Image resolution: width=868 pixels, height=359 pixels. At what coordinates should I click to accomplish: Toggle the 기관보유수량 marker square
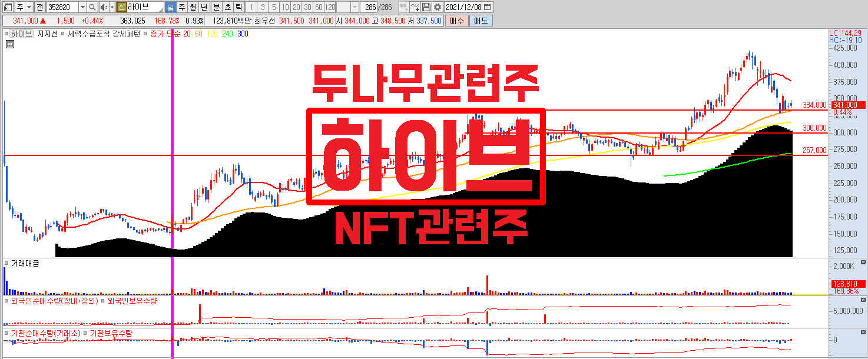point(85,333)
